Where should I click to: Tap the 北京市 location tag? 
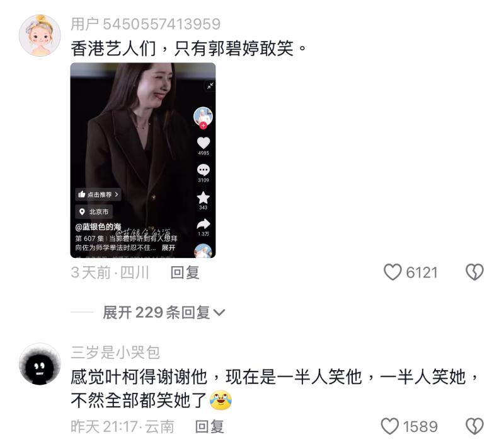(94, 212)
